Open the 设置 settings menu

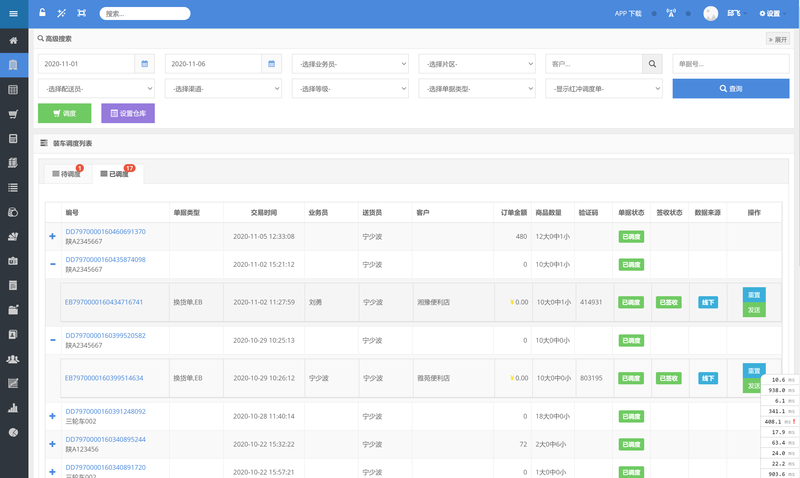771,13
